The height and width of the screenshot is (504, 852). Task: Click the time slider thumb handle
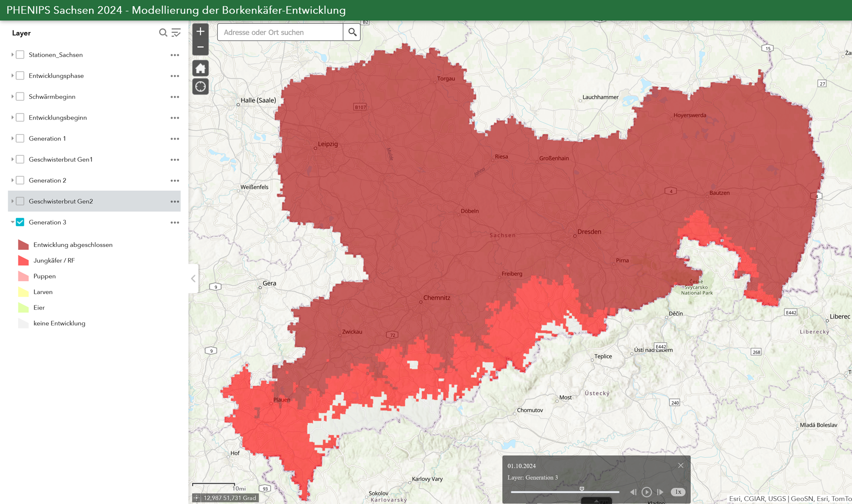(582, 489)
